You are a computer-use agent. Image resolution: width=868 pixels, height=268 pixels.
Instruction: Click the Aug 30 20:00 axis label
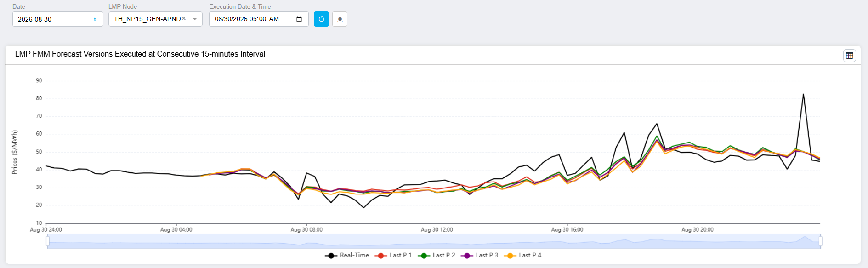point(698,229)
